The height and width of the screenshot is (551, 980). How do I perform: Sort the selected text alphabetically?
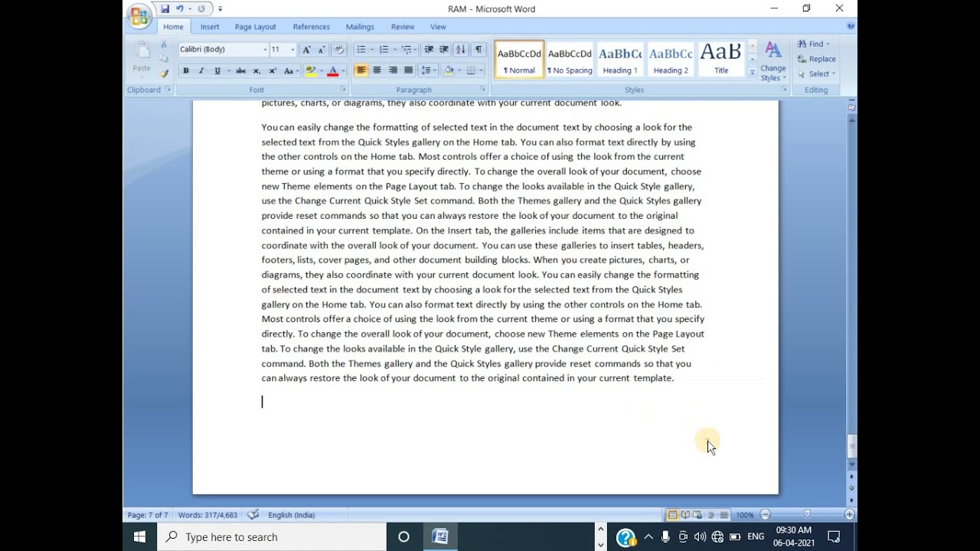click(460, 50)
